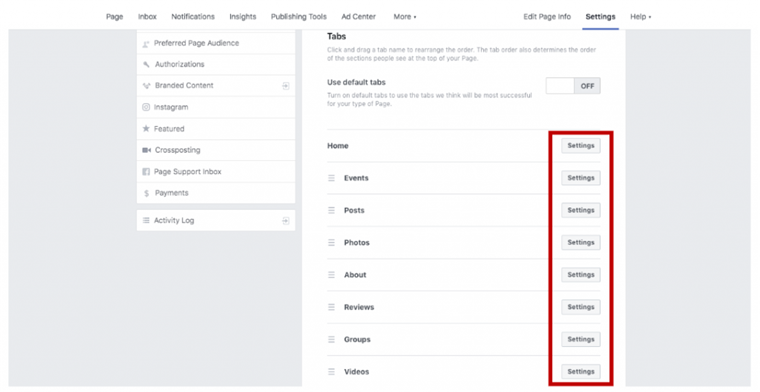760x392 pixels.
Task: Open Publishing Tools
Action: pos(299,16)
